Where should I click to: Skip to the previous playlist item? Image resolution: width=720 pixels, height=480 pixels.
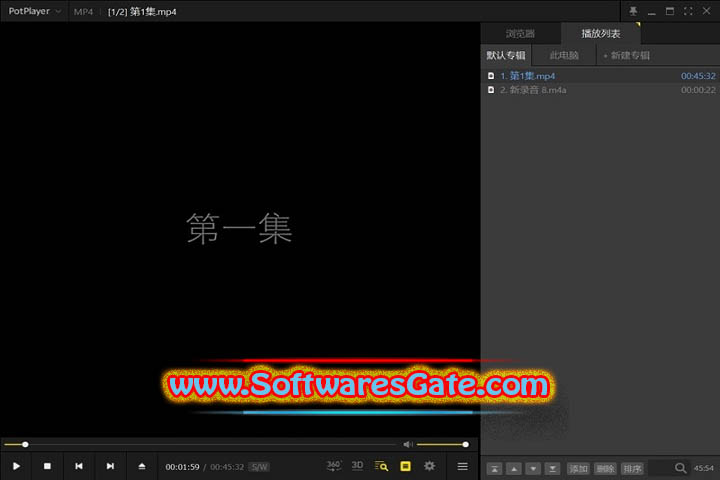[79, 466]
